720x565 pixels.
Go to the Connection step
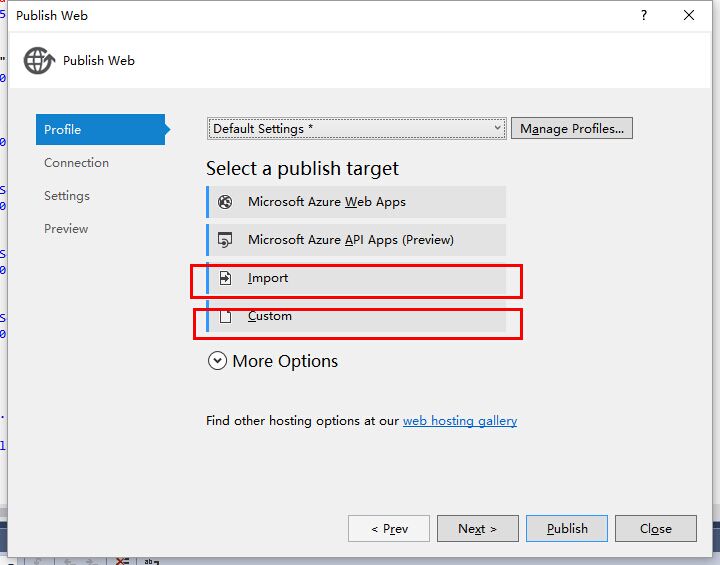(x=76, y=163)
